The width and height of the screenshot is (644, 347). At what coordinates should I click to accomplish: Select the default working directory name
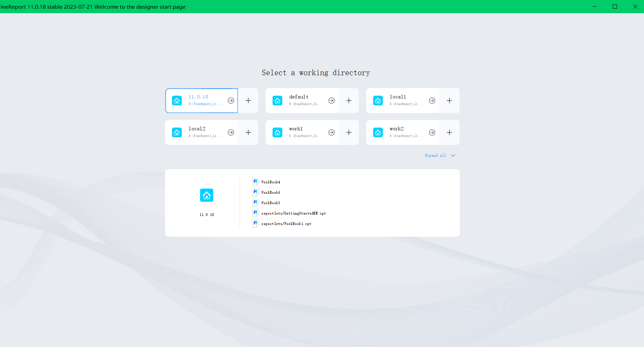(299, 97)
